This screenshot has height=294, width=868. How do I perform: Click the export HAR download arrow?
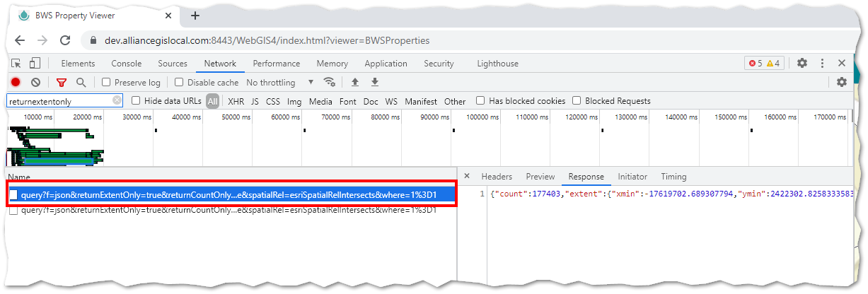pyautogui.click(x=375, y=83)
